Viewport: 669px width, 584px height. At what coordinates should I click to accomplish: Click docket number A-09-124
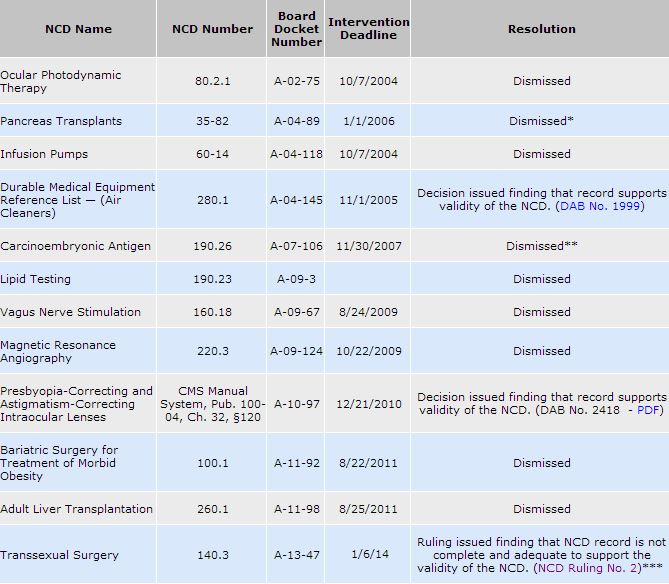[x=297, y=351]
